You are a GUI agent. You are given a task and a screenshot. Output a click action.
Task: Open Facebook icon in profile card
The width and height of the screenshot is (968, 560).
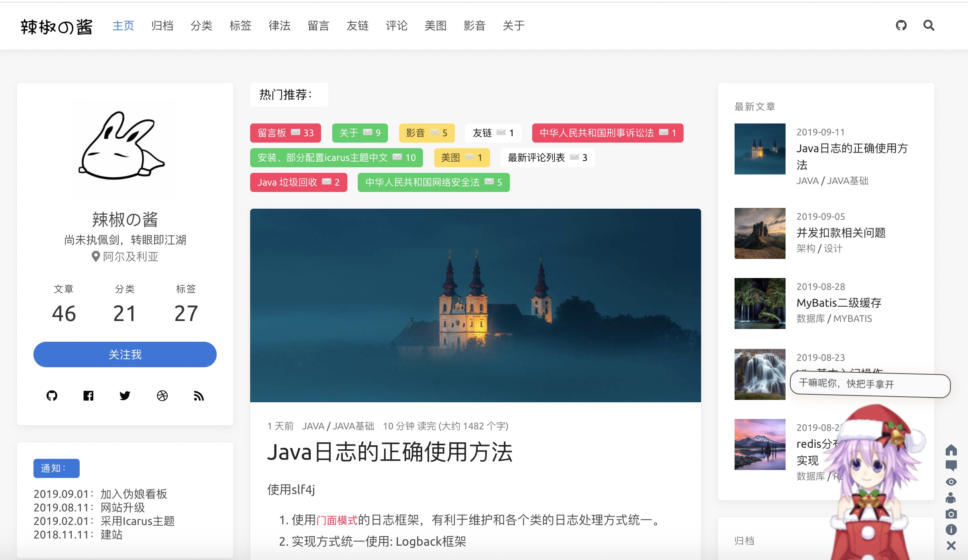click(x=88, y=396)
